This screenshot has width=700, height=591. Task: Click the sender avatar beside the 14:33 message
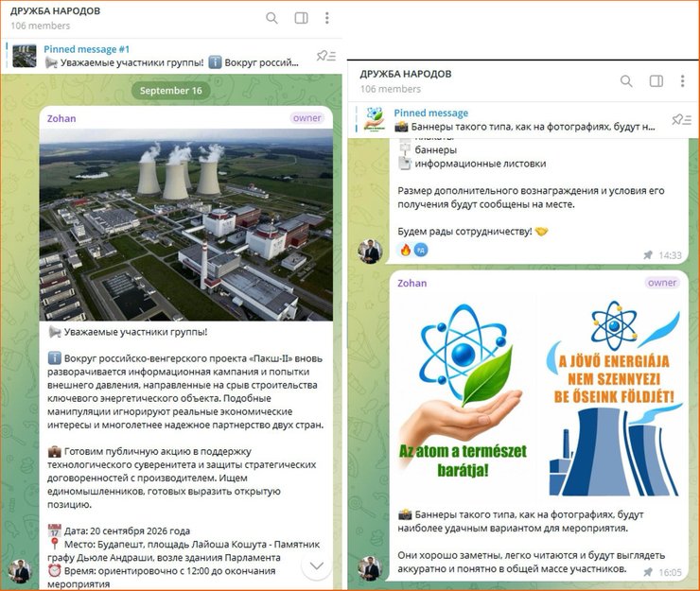370,252
